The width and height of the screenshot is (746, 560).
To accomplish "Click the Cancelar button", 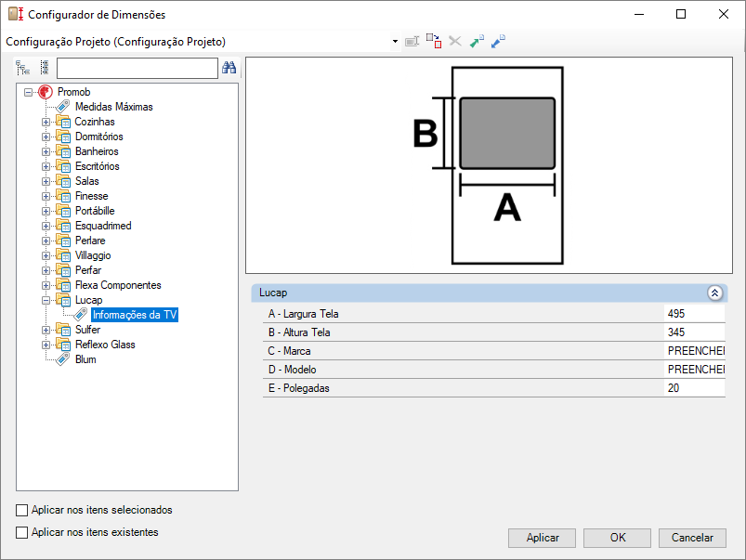I will (692, 538).
